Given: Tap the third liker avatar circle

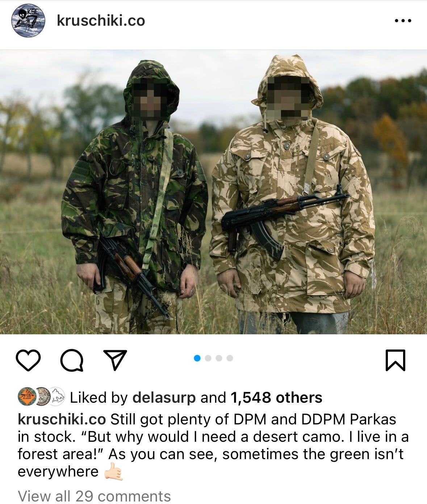Looking at the screenshot, I should 56,397.
